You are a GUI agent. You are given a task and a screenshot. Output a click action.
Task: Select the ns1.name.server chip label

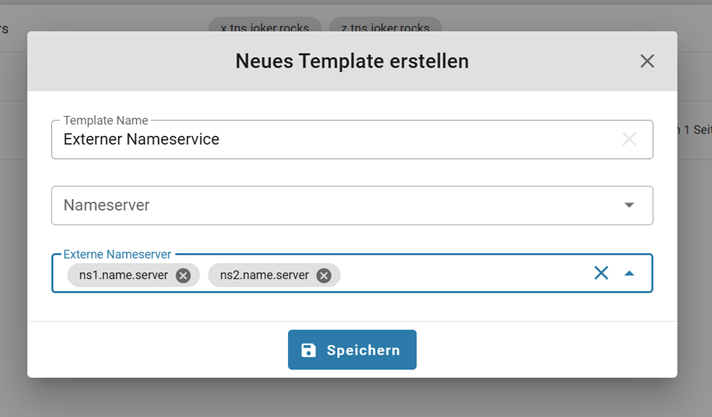tap(123, 275)
